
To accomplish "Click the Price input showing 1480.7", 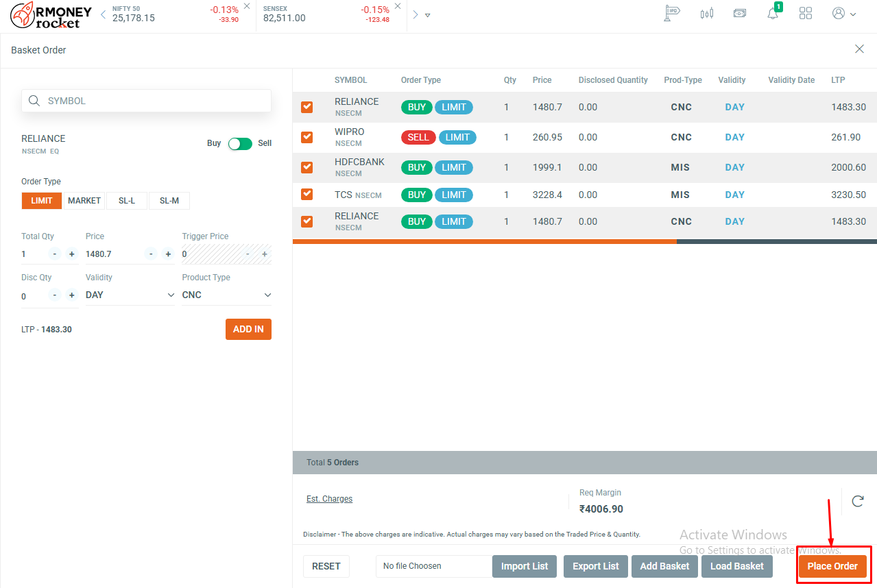I will pos(113,254).
